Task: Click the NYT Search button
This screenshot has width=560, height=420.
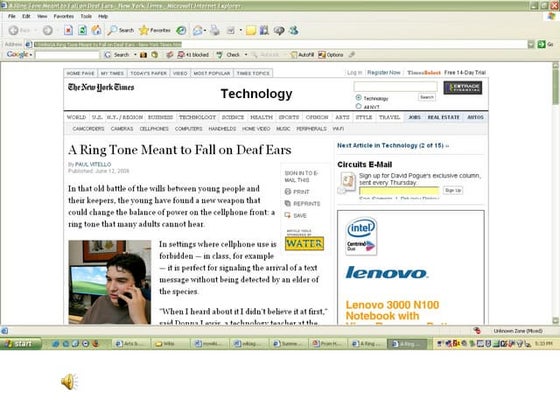Action: 427,97
